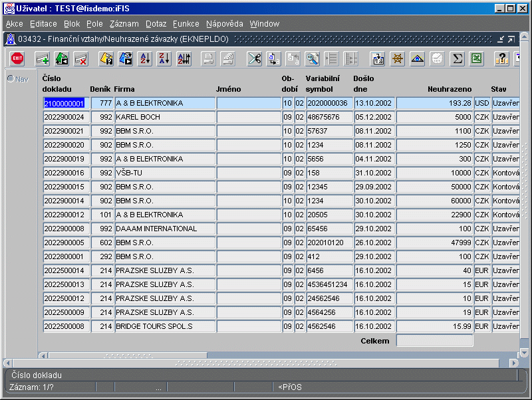Click the red EXIT toolbar icon
This screenshot has height=400, width=532.
click(x=17, y=58)
